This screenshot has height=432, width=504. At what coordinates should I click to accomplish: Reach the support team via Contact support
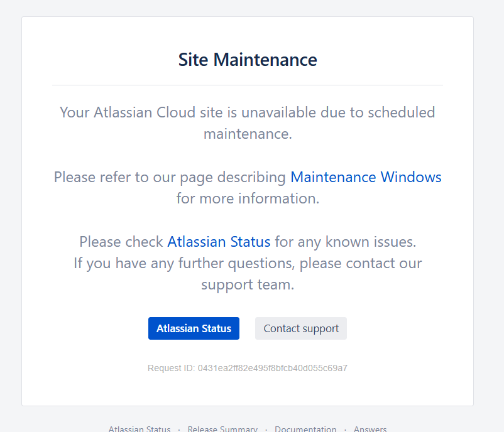[x=300, y=328]
